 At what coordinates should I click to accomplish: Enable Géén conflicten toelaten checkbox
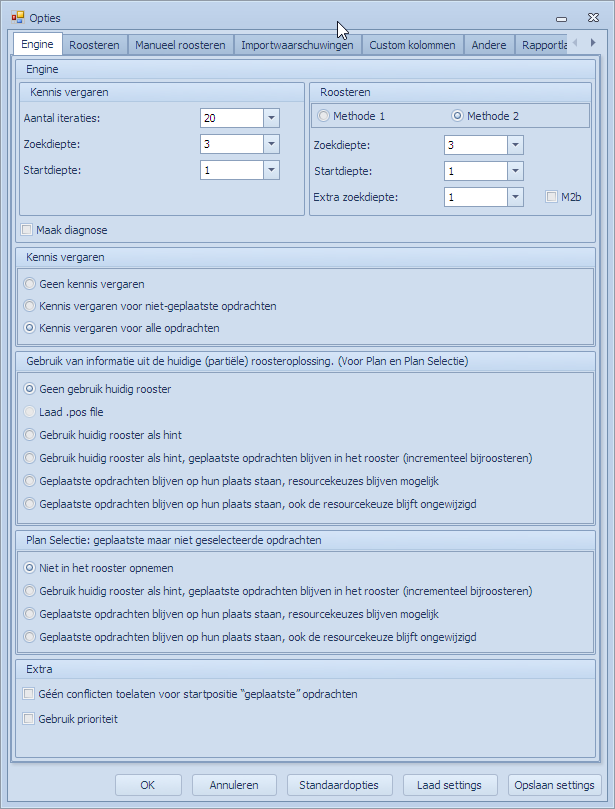tap(29, 694)
